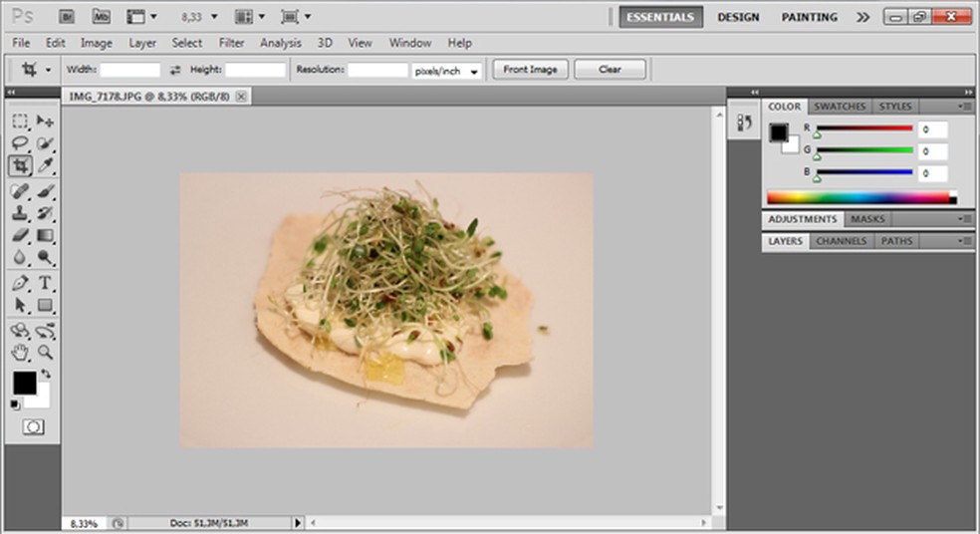Click the RGB color spectrum ramp

(x=860, y=197)
